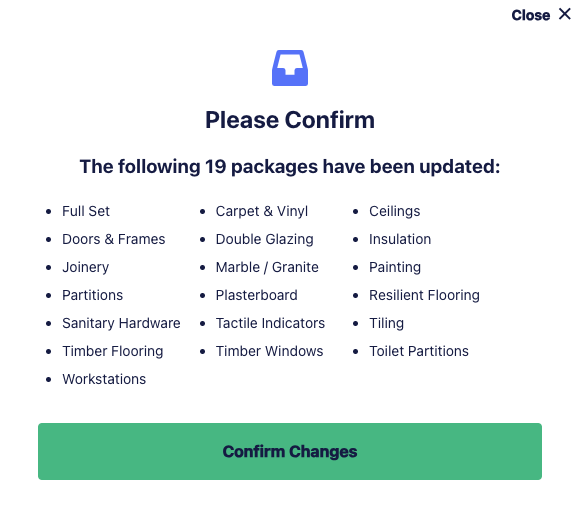The width and height of the screenshot is (579, 511).
Task: Click the Resilient Flooring entry
Action: [424, 295]
